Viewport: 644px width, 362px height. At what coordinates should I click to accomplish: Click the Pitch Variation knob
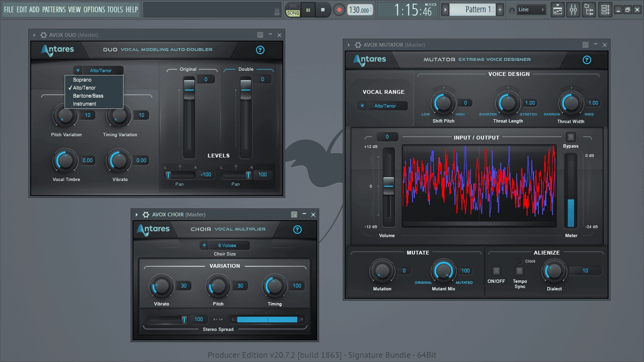pyautogui.click(x=66, y=115)
